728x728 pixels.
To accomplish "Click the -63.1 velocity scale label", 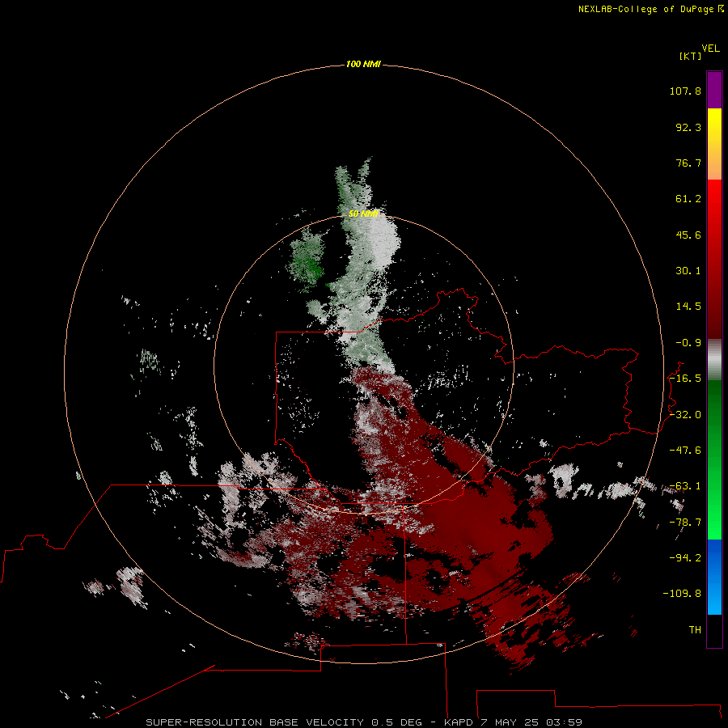I will [x=685, y=486].
